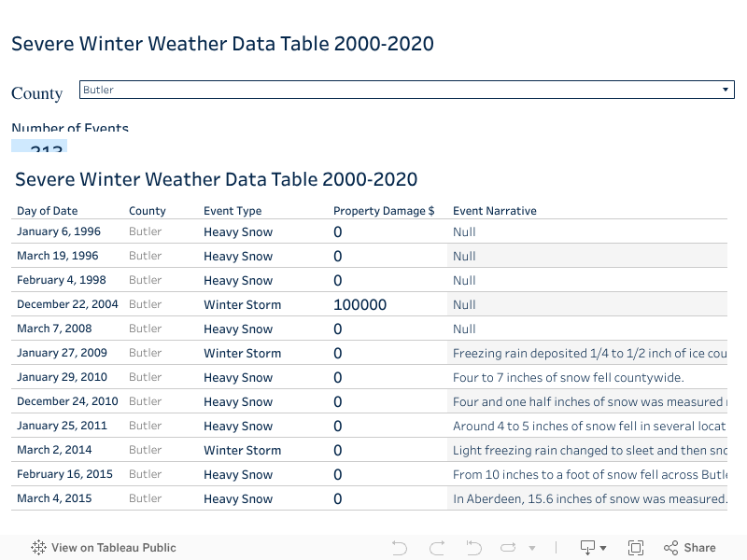The height and width of the screenshot is (560, 747).
Task: Open the arrow beside the download icon
Action: tap(602, 548)
